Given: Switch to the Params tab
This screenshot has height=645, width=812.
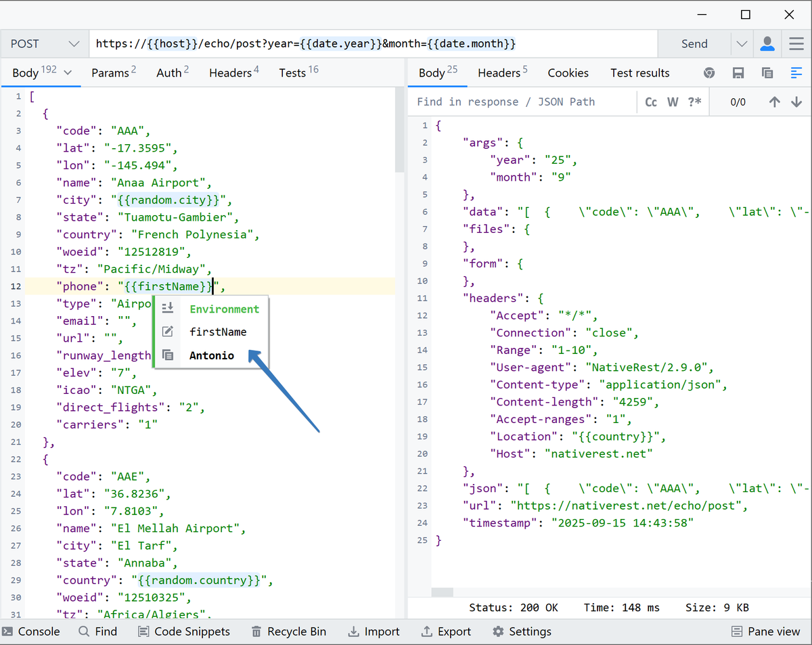Looking at the screenshot, I should pyautogui.click(x=114, y=72).
